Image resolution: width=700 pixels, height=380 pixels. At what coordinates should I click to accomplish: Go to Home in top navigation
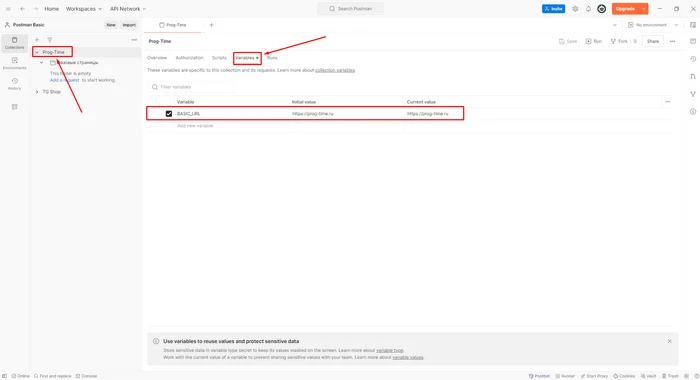click(x=51, y=9)
